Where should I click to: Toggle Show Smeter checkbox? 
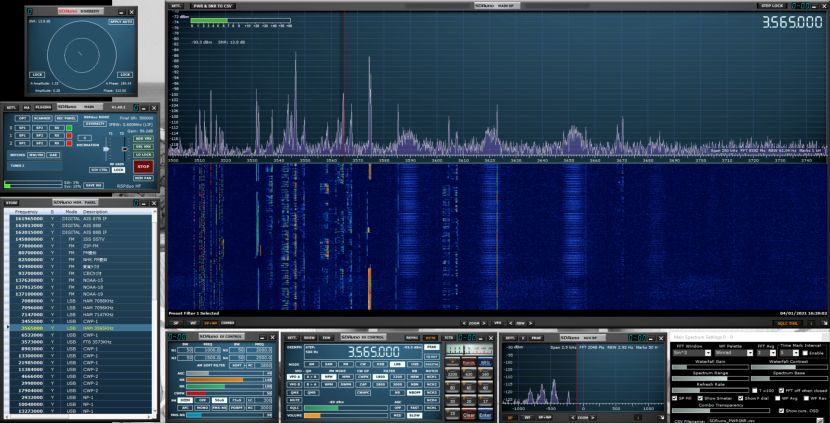point(700,398)
